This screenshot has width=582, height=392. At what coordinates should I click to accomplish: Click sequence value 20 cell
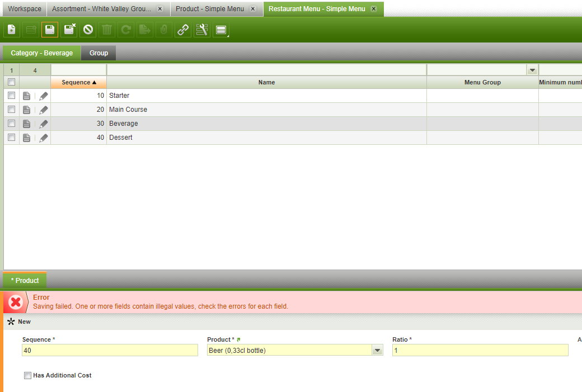click(x=79, y=110)
